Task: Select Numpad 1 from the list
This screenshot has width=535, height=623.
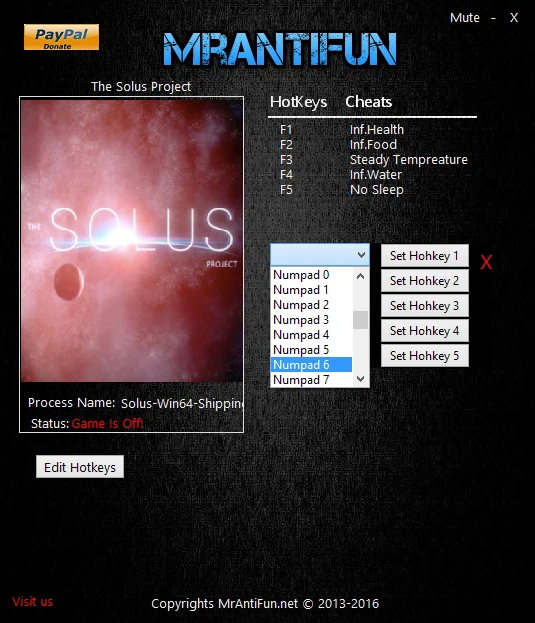Action: pos(311,290)
